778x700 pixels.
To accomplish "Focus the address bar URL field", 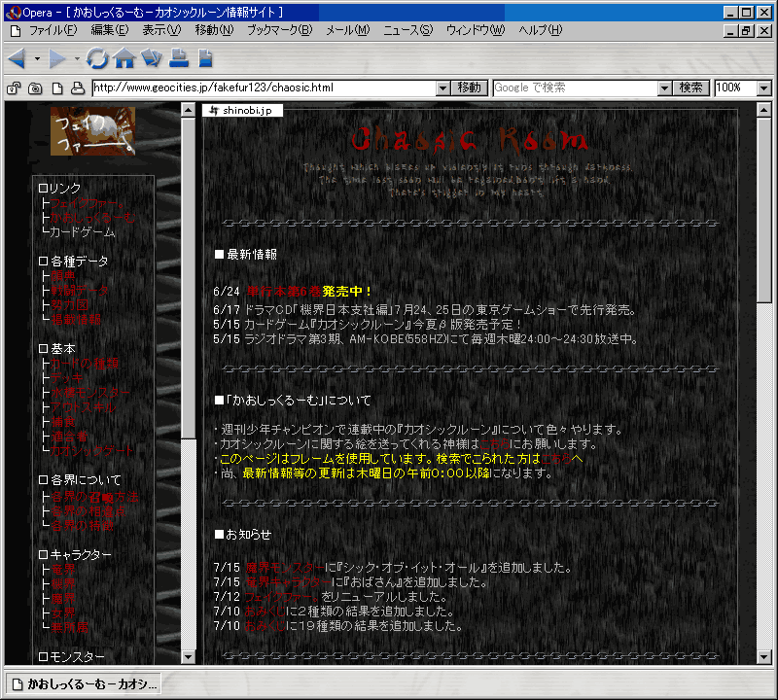I will tap(265, 88).
